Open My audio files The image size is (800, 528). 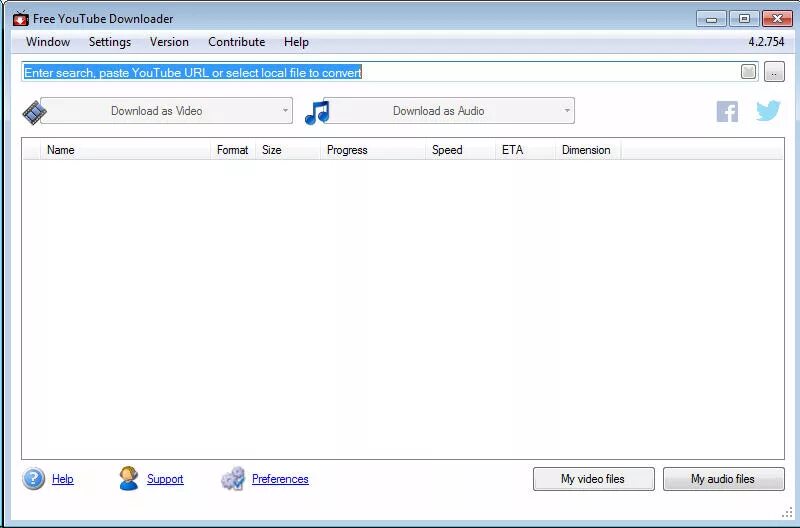pyautogui.click(x=723, y=479)
